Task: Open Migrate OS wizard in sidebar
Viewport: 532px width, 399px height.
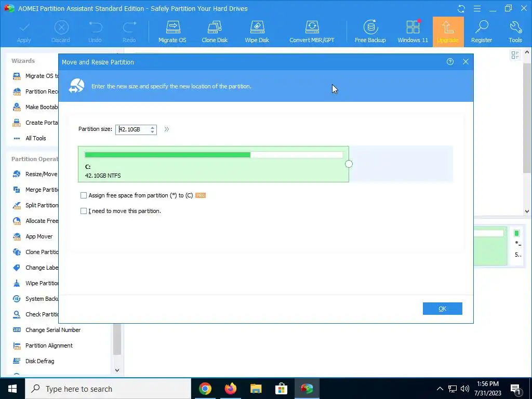Action: coord(35,76)
